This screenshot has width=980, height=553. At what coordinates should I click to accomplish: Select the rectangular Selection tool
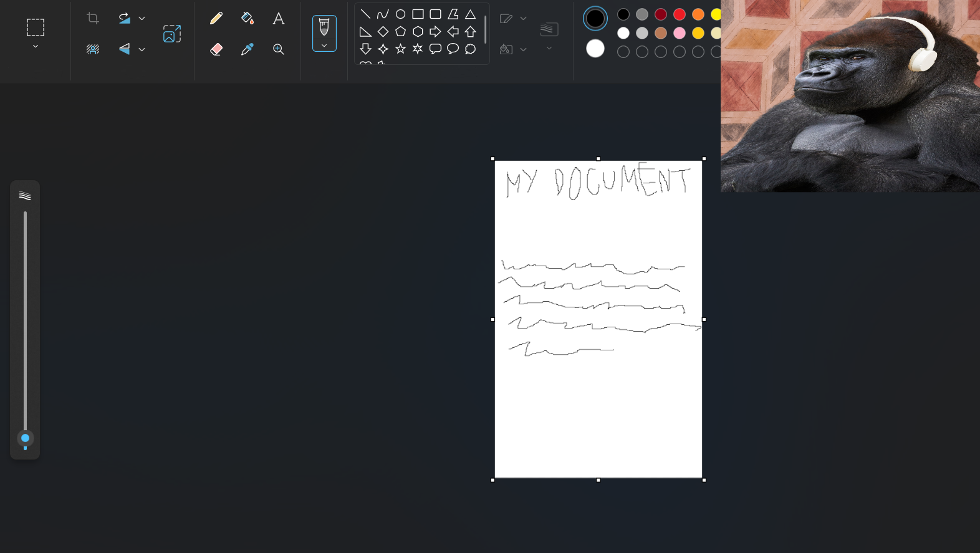(x=36, y=27)
